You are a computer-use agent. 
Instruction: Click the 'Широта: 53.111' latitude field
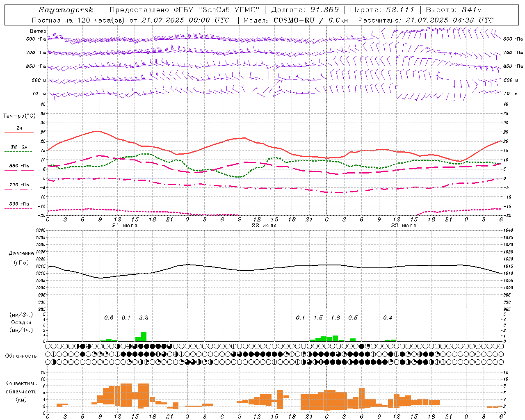click(x=382, y=10)
